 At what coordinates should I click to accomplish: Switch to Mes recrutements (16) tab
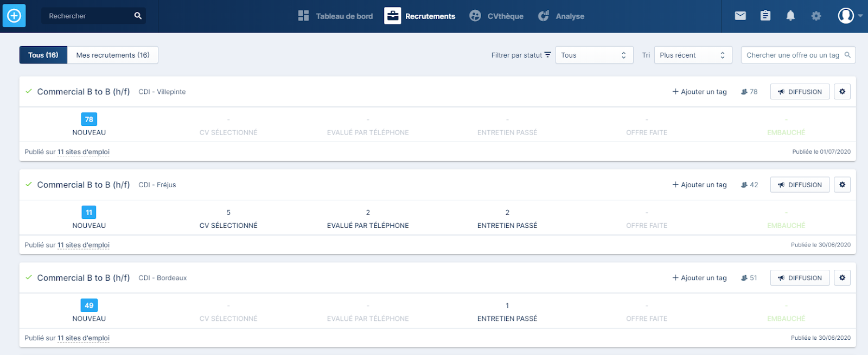[x=113, y=55]
